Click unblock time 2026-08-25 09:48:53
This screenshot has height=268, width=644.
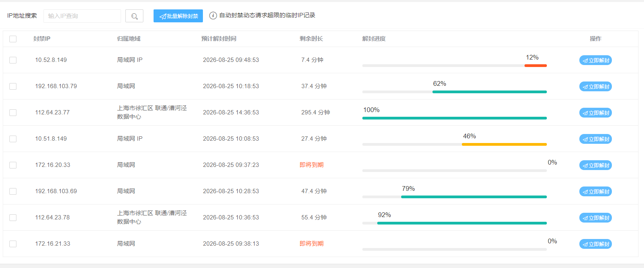231,60
